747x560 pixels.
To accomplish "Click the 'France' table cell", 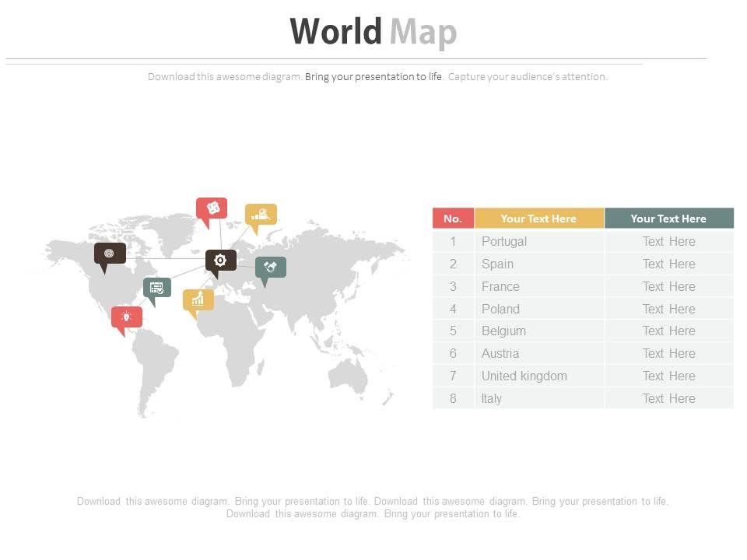I will pos(500,286).
